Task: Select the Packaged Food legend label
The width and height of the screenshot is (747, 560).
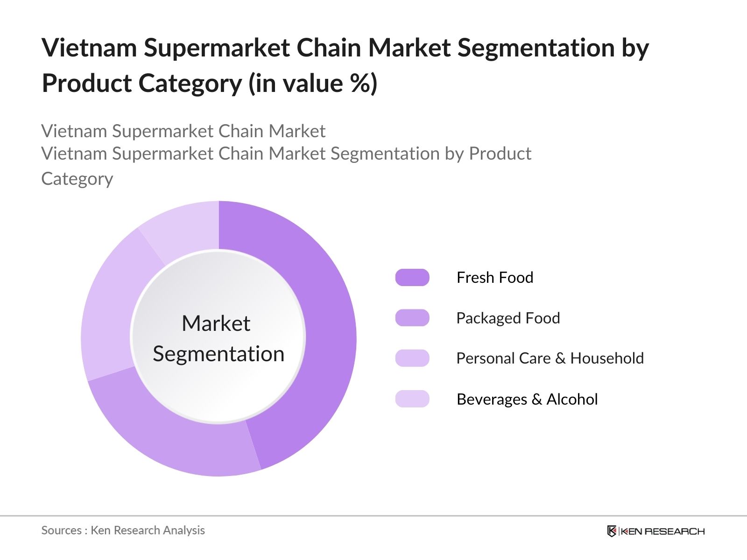Action: [508, 318]
